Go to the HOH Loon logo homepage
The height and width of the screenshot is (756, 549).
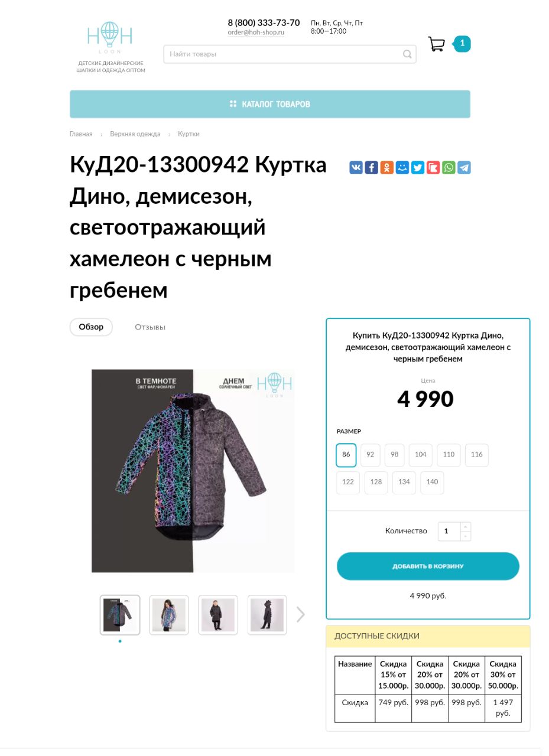click(x=110, y=38)
